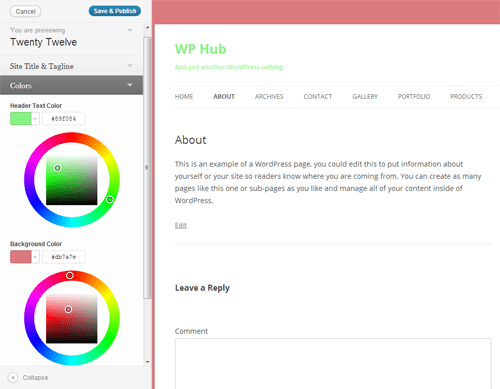The height and width of the screenshot is (389, 500).
Task: Open the Background Color dropdown arrow
Action: [35, 257]
